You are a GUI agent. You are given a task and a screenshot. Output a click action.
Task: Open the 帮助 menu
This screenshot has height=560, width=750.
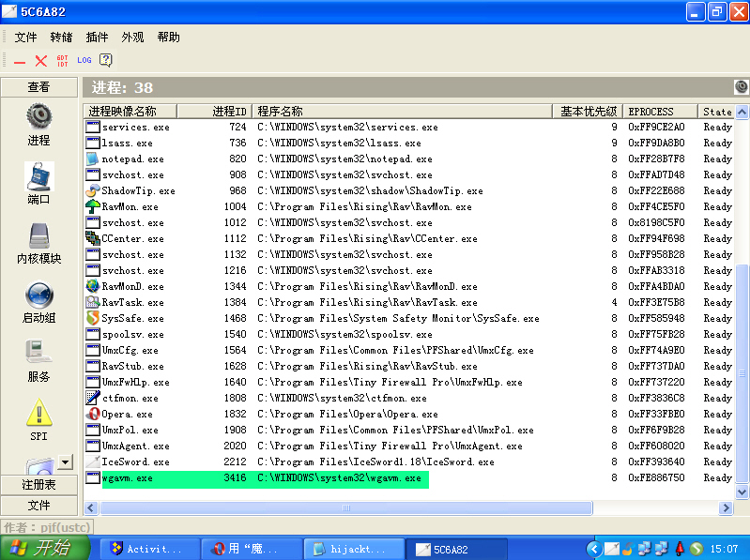(x=168, y=38)
